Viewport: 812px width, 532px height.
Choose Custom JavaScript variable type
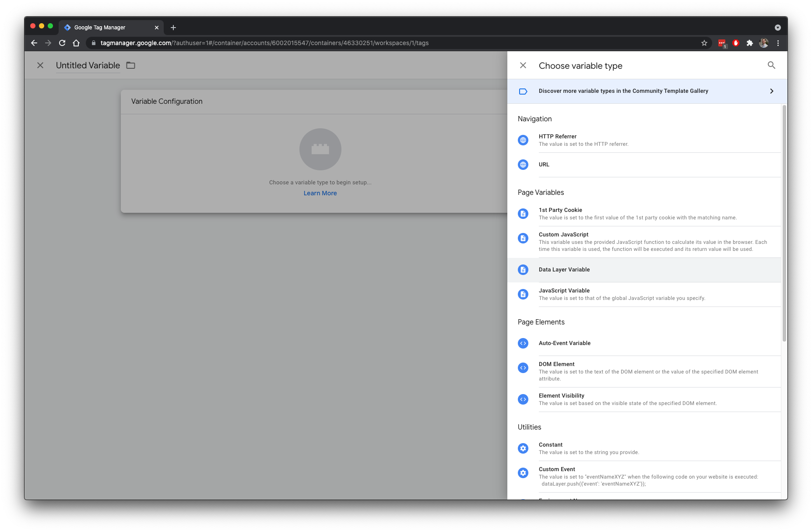point(644,242)
